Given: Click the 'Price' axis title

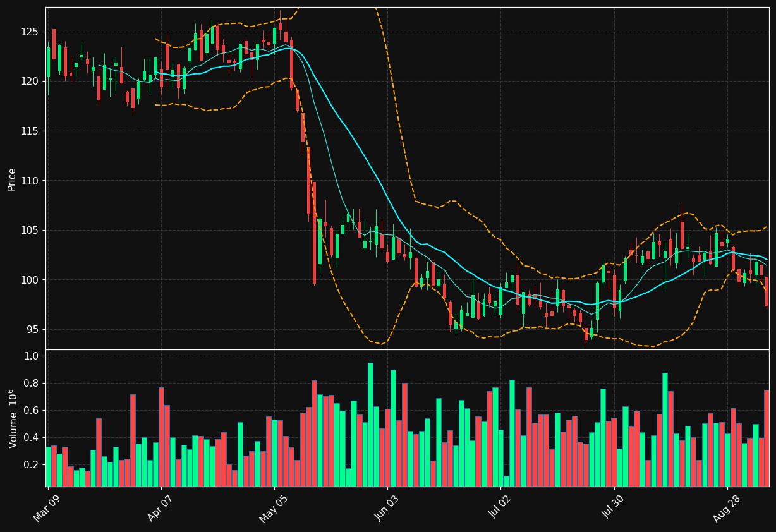Looking at the screenshot, I should pyautogui.click(x=12, y=179).
